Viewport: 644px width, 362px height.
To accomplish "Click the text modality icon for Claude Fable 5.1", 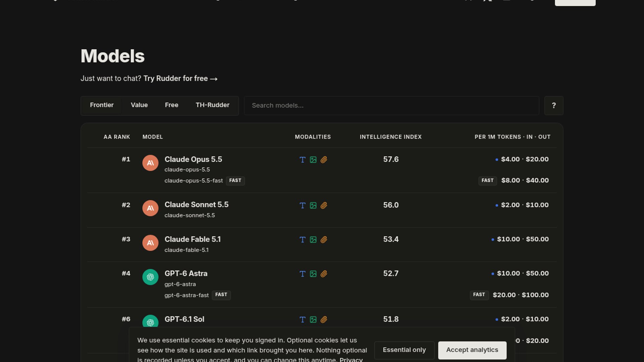I will [303, 240].
